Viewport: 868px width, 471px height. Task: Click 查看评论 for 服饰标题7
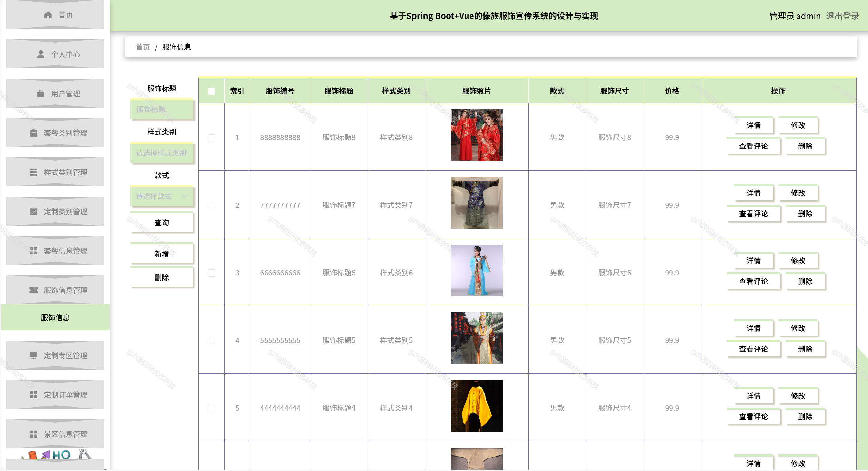pos(754,214)
